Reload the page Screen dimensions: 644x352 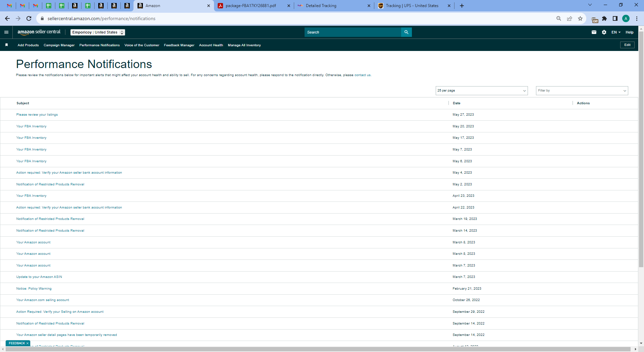[x=29, y=18]
